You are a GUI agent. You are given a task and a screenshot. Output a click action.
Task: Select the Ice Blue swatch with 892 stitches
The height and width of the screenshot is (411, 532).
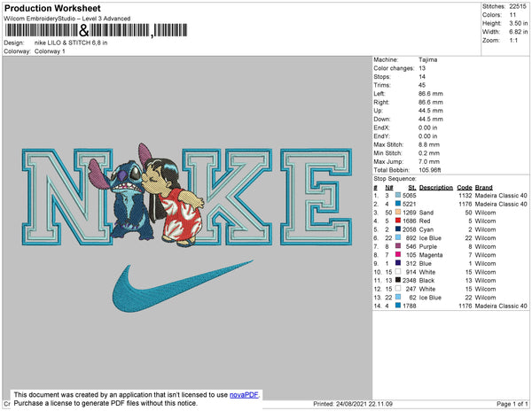[x=398, y=237]
